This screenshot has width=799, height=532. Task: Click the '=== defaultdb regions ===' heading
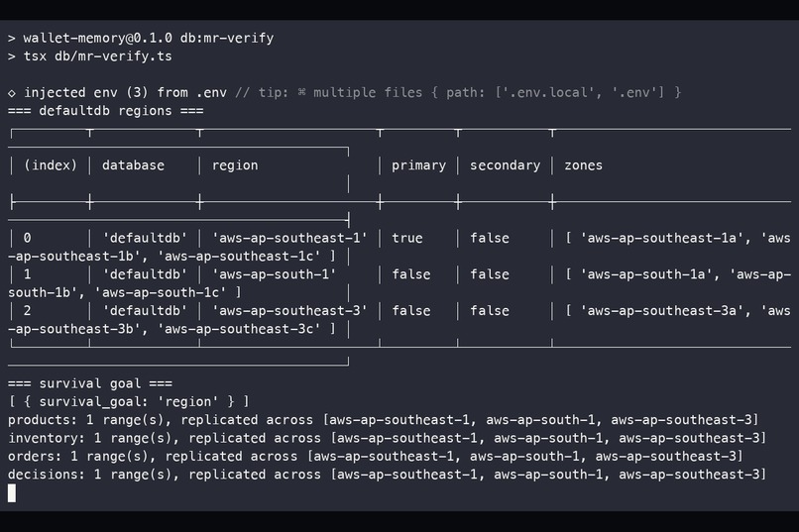(x=105, y=111)
